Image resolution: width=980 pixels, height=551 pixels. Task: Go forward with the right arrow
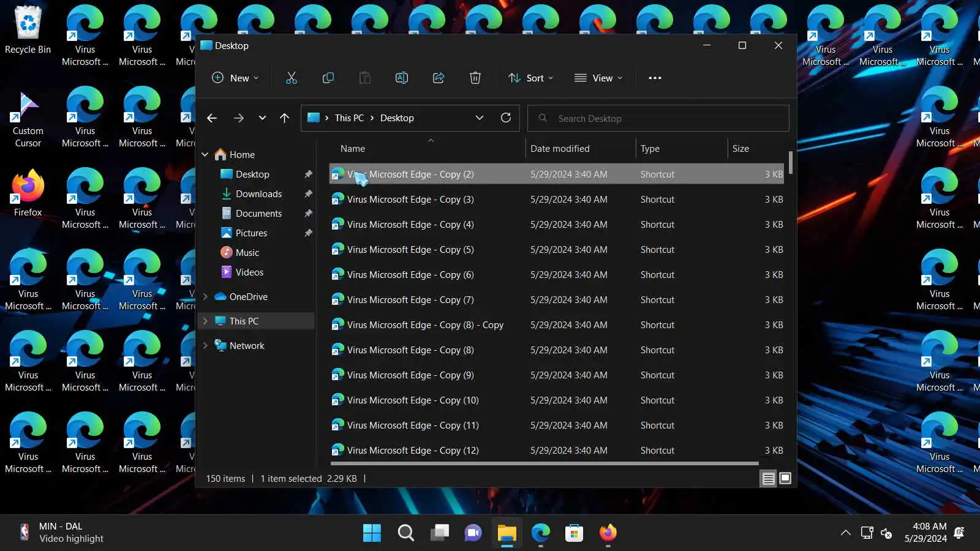coord(239,118)
